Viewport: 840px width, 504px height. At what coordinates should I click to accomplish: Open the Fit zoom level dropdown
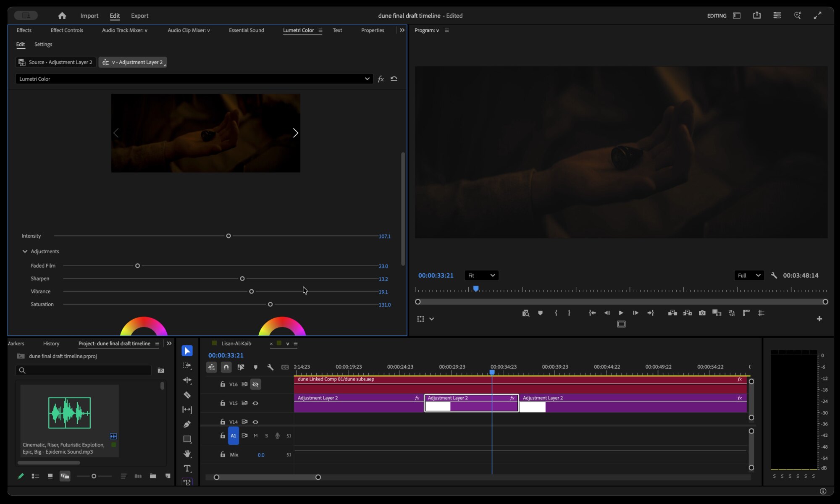(x=481, y=276)
